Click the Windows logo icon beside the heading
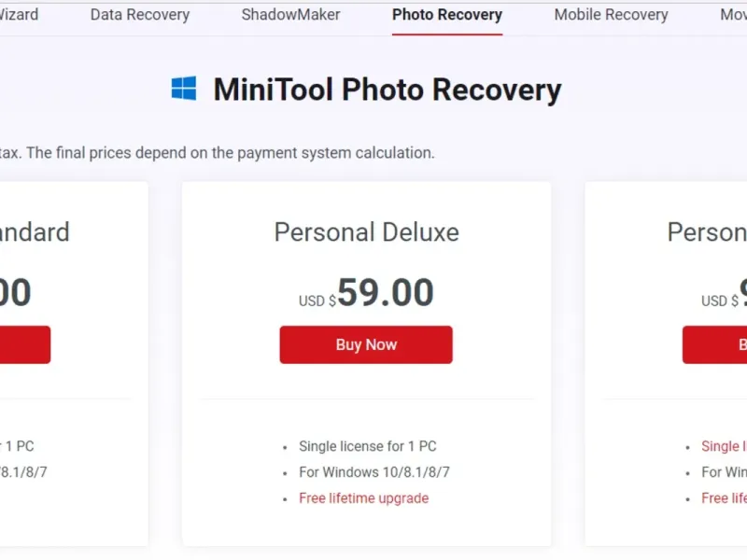Viewport: 747px width, 560px height. pos(184,90)
